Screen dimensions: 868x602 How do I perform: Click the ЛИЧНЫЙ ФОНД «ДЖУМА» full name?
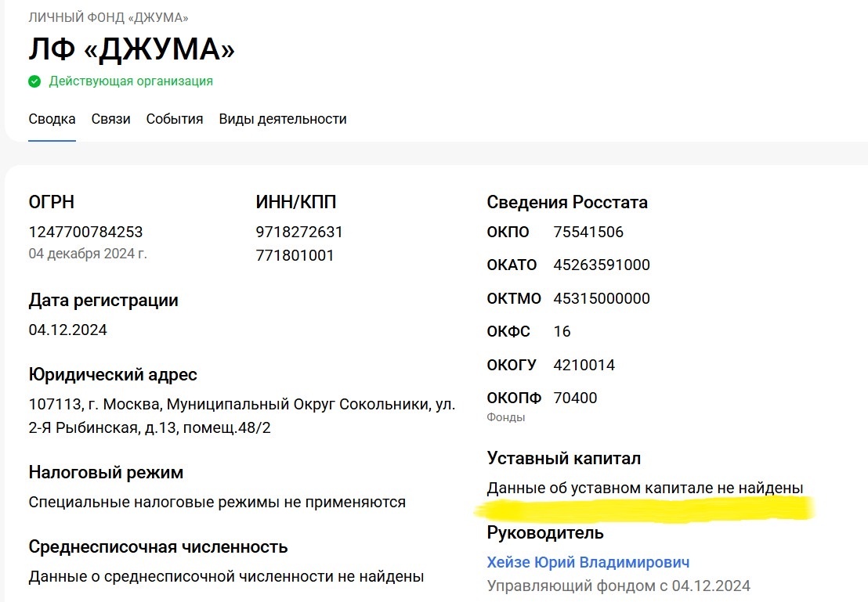[x=108, y=18]
